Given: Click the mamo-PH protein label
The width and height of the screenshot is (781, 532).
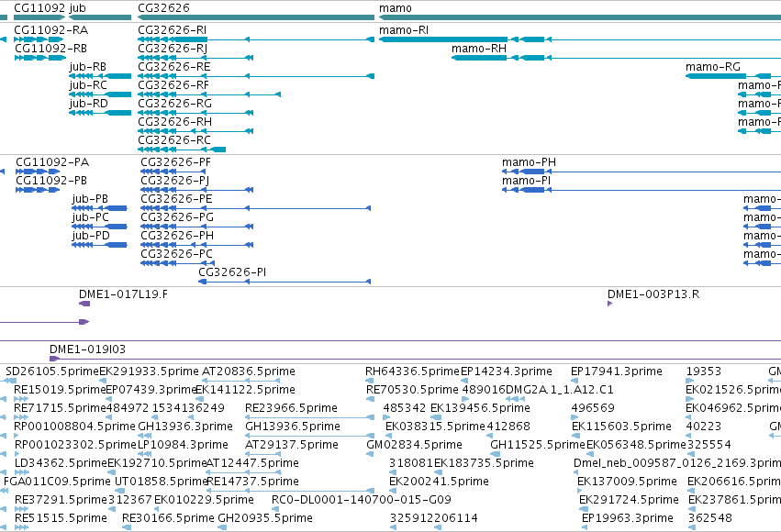Looking at the screenshot, I should 529,162.
